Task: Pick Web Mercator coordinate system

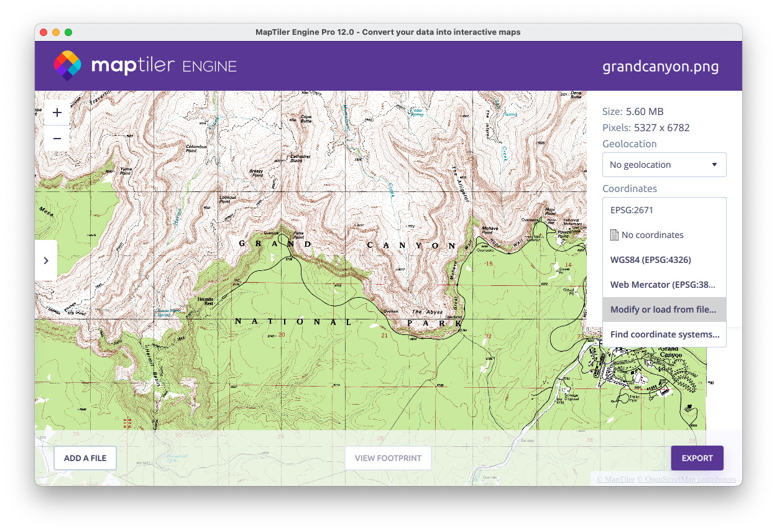Action: point(663,285)
